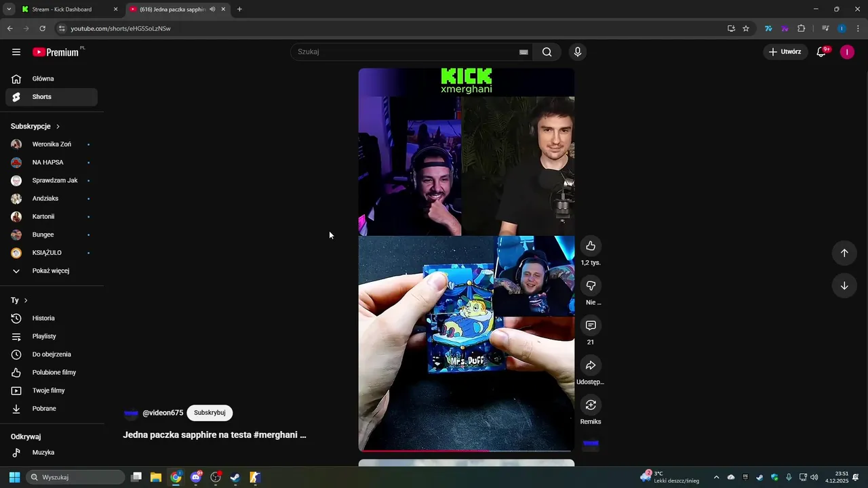Click the Utwórz create button
The image size is (868, 488).
(x=785, y=52)
